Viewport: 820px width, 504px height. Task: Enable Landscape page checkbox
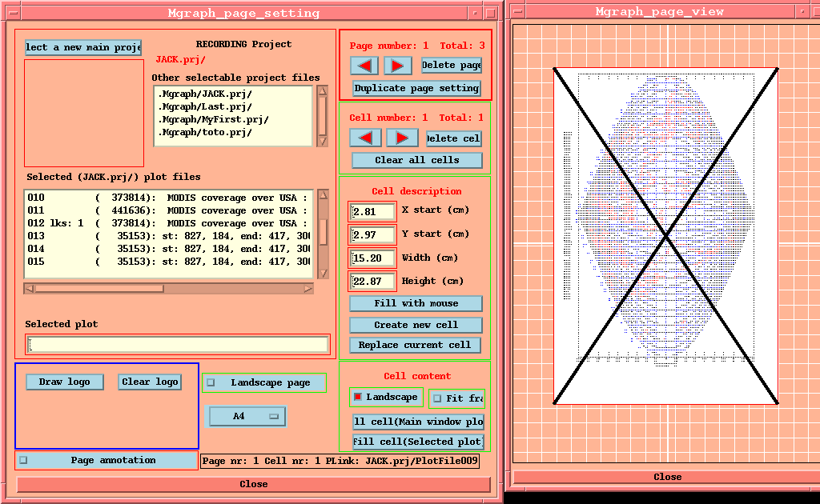[211, 382]
